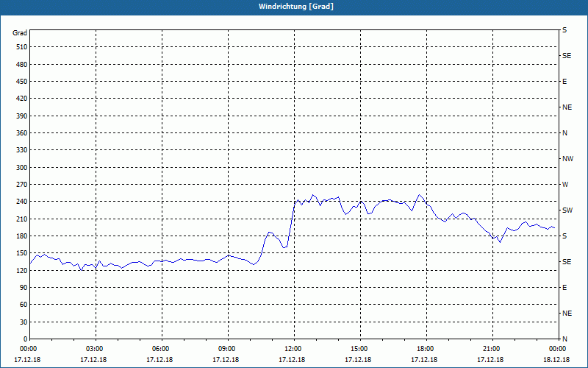The height and width of the screenshot is (368, 588).
Task: Click the SE compass label near the 480 line
Action: (567, 56)
